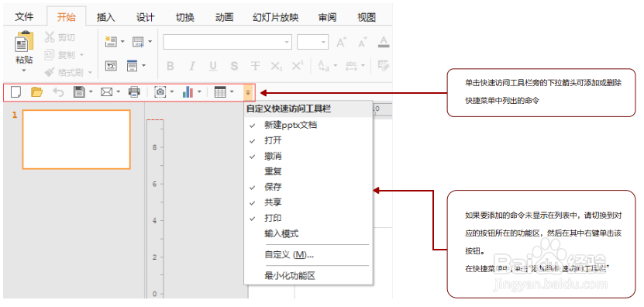Screen dimensions: 644x307
Task: Click the new slide icon in ribbon
Action: pos(111,42)
